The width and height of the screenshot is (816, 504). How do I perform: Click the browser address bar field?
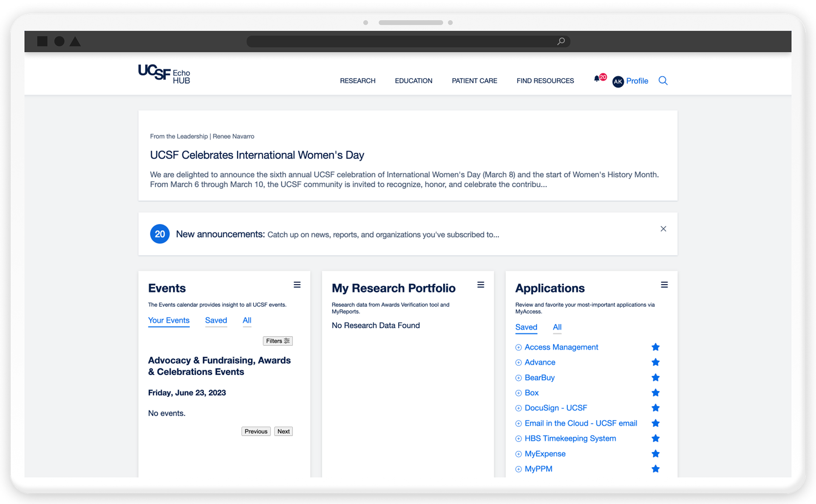click(408, 41)
